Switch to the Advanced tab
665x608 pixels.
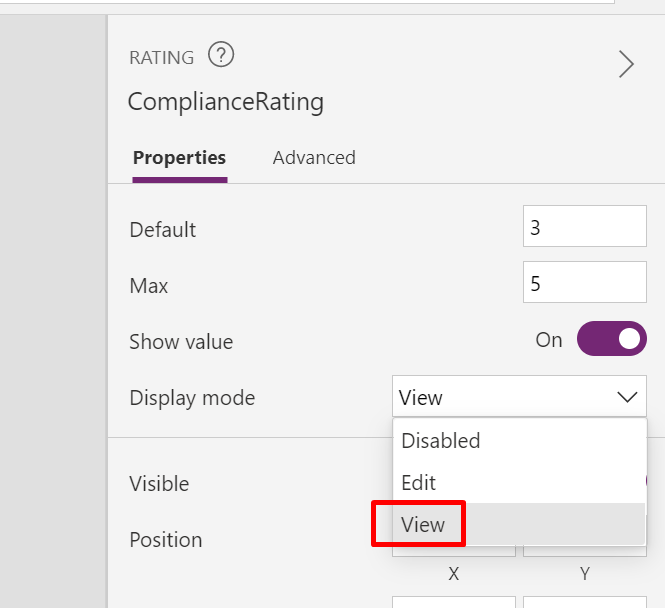pos(314,158)
